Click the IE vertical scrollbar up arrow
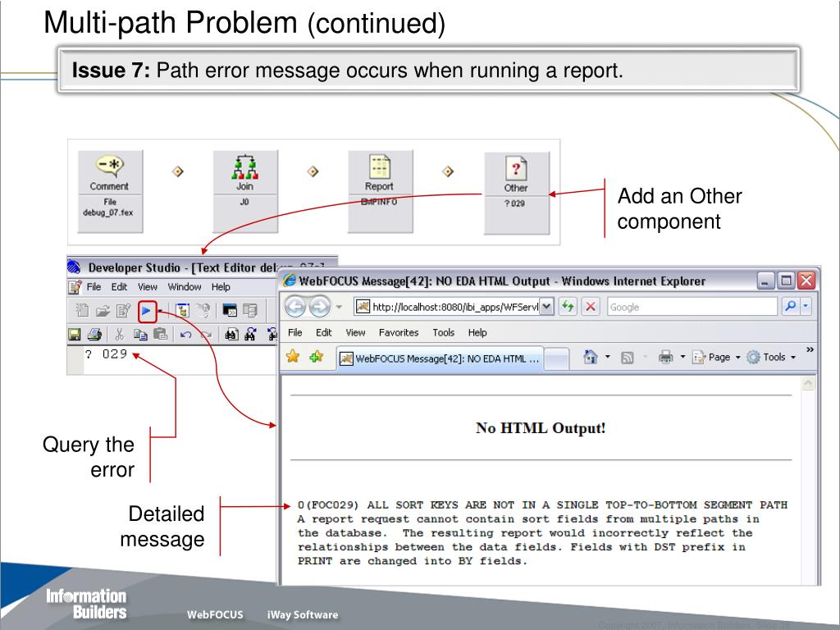Image resolution: width=840 pixels, height=630 pixels. [x=808, y=383]
